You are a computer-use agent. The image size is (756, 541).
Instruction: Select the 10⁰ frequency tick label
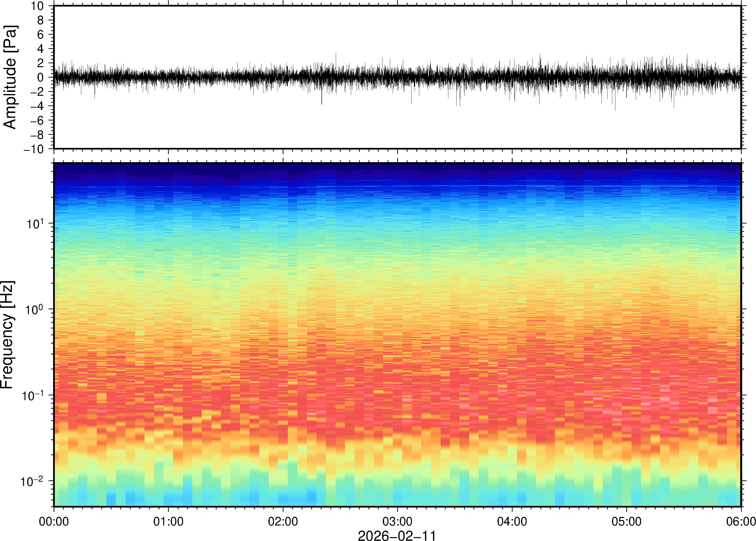[x=35, y=310]
